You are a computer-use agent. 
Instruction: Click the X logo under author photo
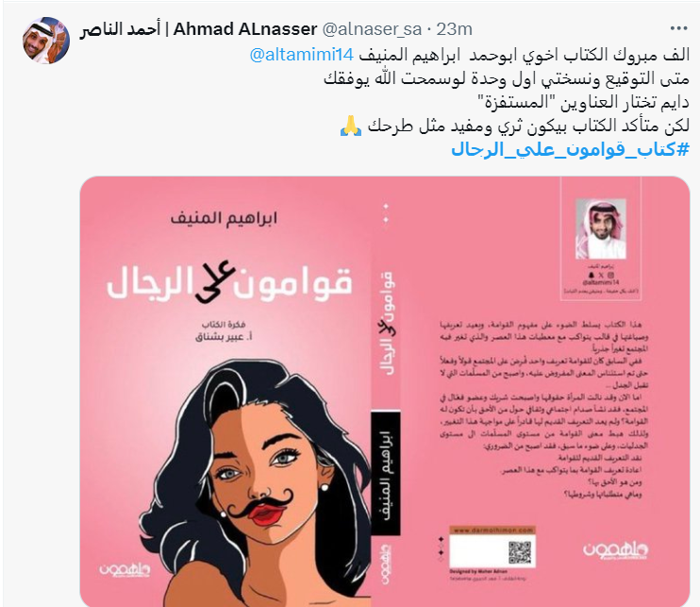click(601, 275)
